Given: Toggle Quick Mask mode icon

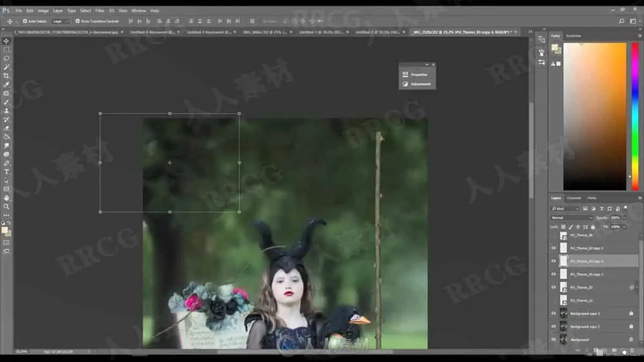Looking at the screenshot, I should pyautogui.click(x=6, y=242).
